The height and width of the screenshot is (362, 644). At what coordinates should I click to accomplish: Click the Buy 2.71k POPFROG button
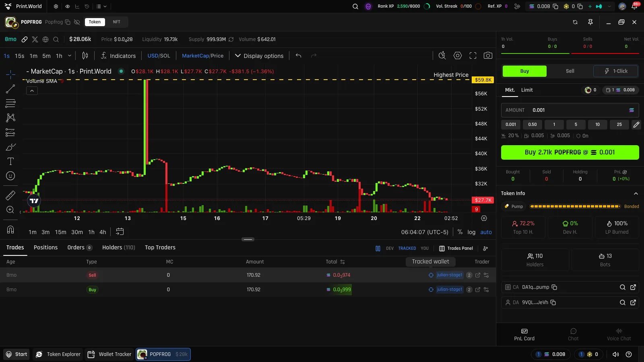(x=570, y=152)
